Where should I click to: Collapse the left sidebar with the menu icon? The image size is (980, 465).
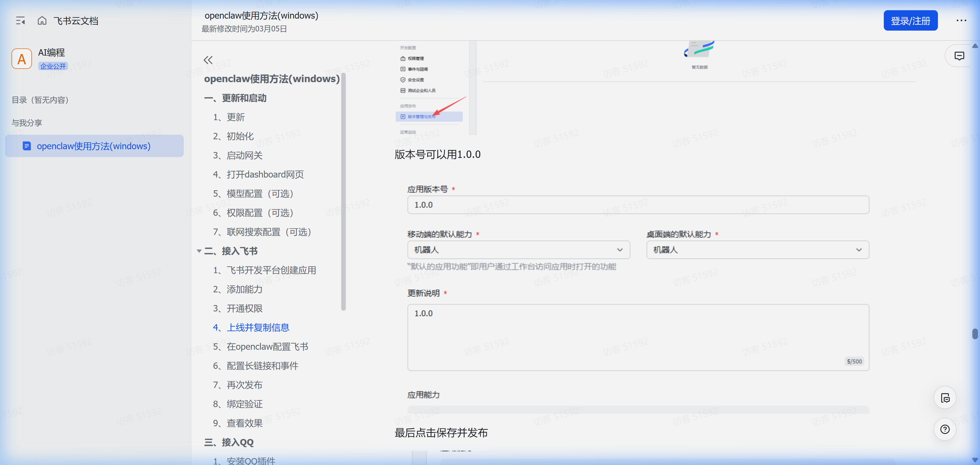pyautogui.click(x=20, y=20)
